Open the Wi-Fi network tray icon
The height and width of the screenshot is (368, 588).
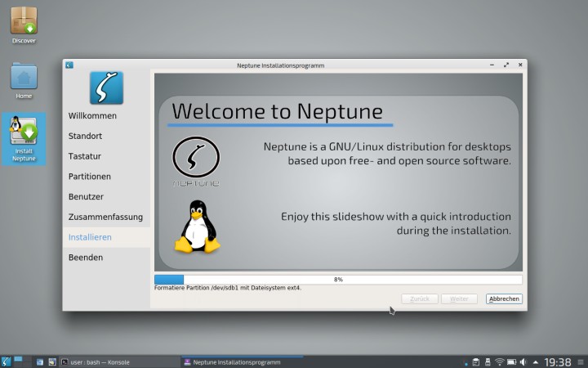[500, 362]
